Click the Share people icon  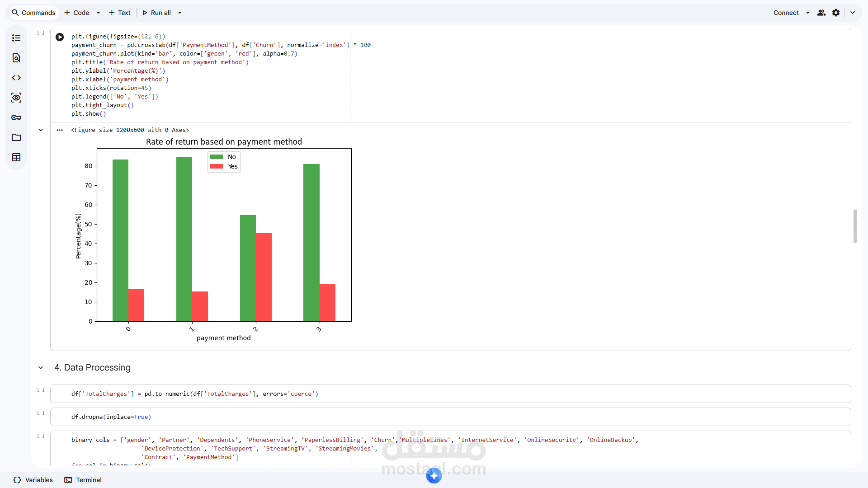(821, 13)
